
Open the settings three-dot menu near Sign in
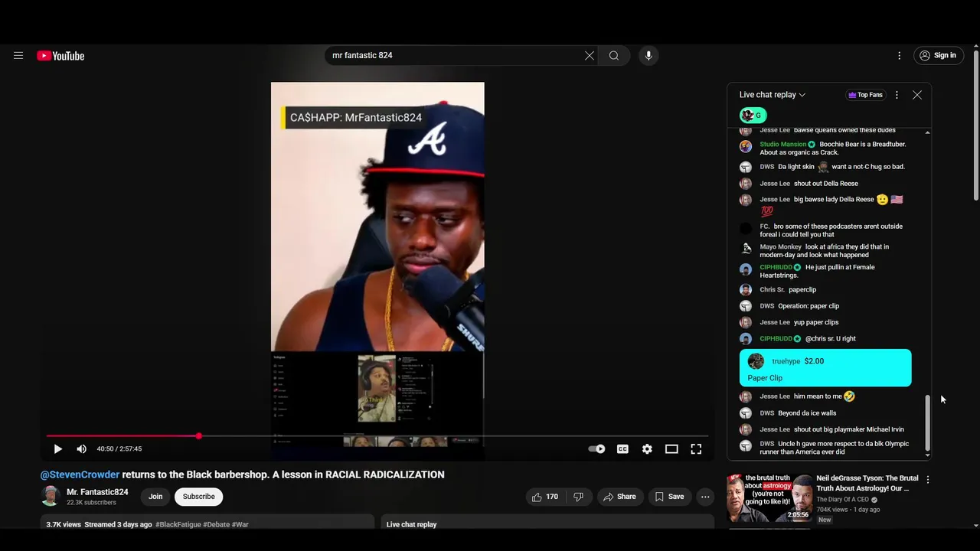point(900,55)
